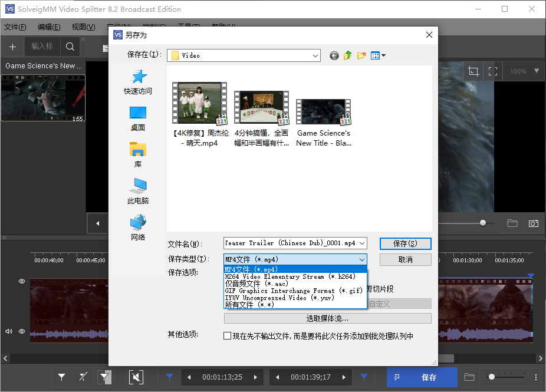Open the 文件 menu
546x392 pixels.
click(15, 27)
